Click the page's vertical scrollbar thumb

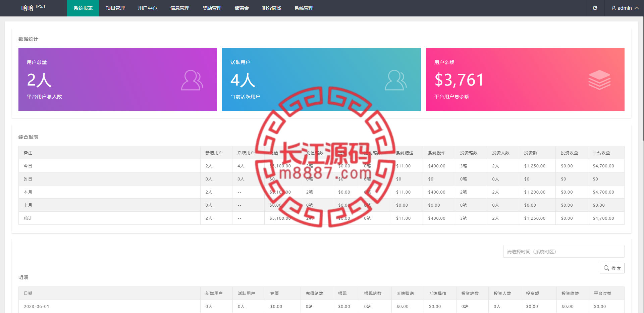pyautogui.click(x=643, y=79)
